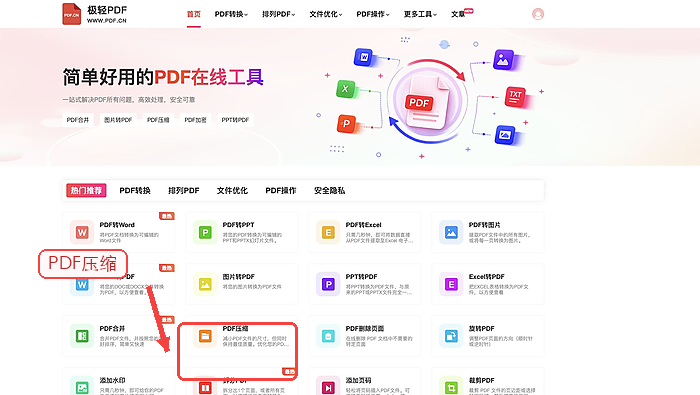Click the blue picture icon of PDF转图片 card
Viewport: 700px width, 395px height.
coord(451,232)
